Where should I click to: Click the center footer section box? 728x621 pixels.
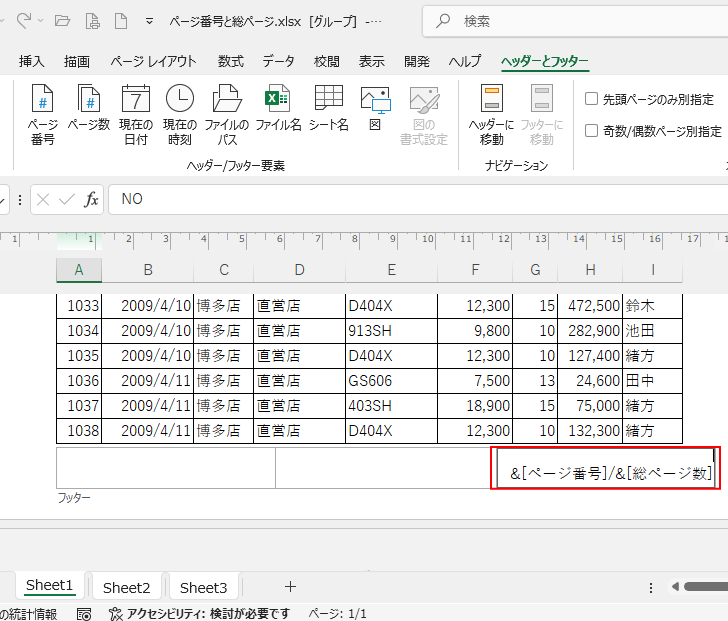[x=384, y=468]
